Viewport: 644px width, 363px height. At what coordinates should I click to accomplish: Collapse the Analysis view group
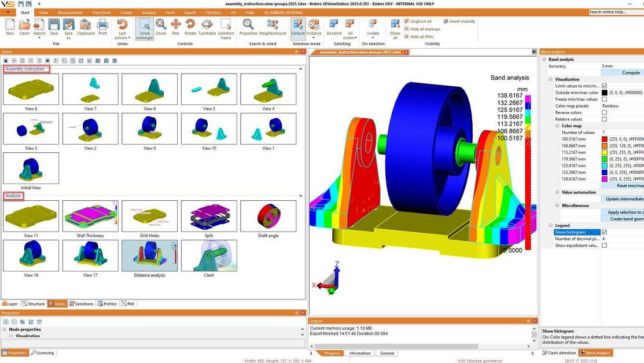(301, 196)
